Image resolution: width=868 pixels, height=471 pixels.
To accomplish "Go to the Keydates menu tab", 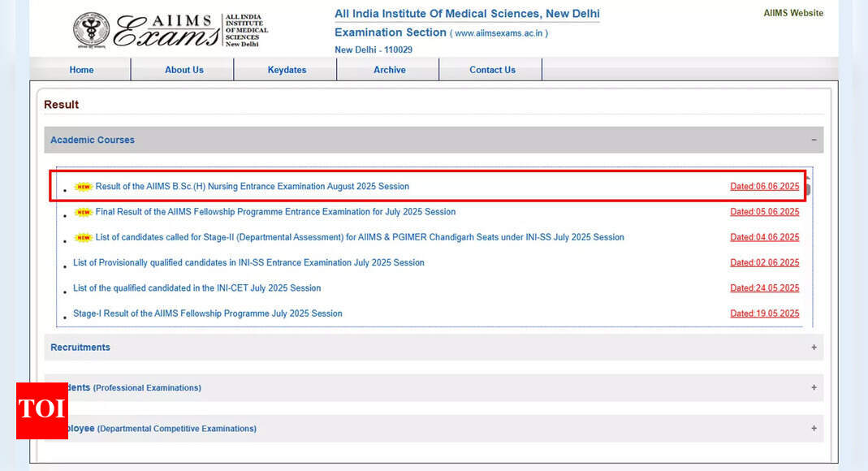I will [287, 70].
